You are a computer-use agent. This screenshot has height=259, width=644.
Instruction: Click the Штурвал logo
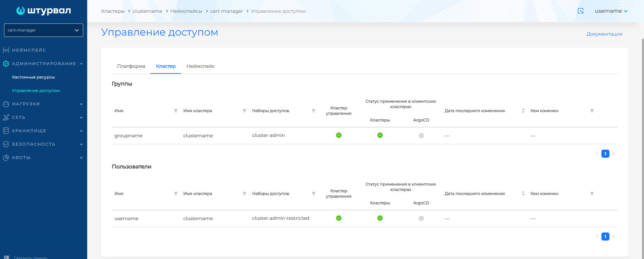(x=44, y=11)
